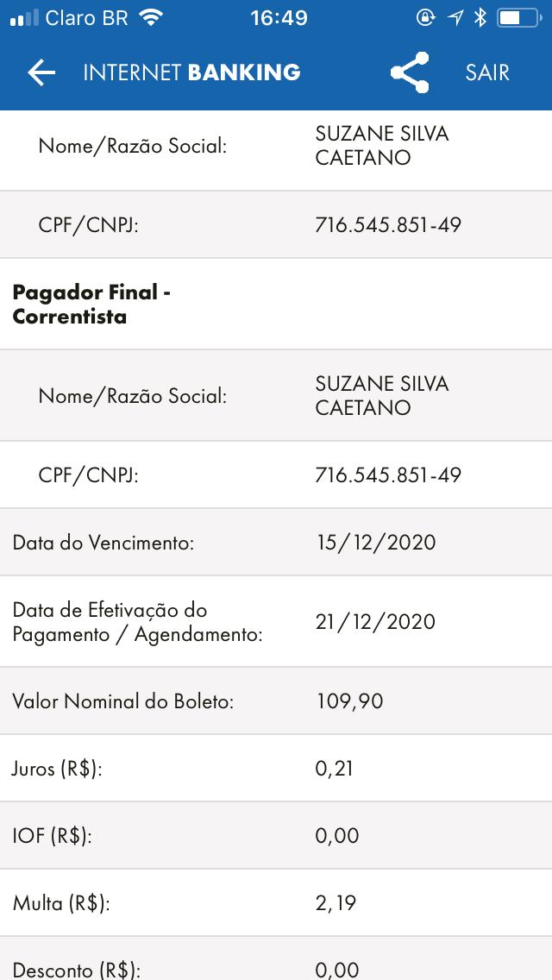Tap the Valor Nominal do Boleto 109,90

(349, 701)
